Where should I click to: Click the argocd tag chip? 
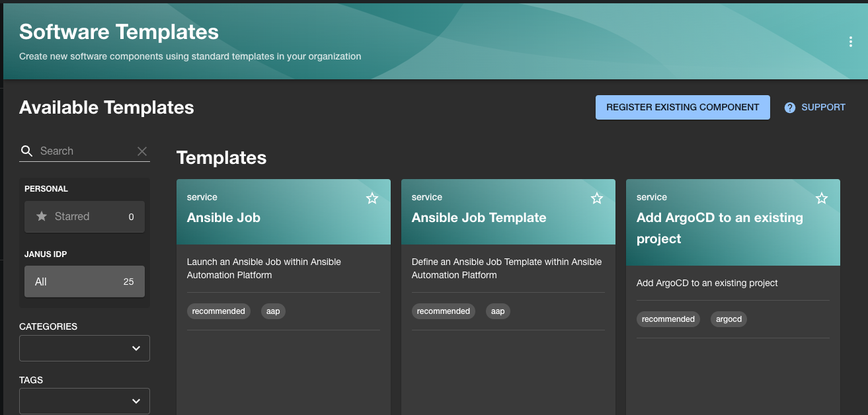tap(729, 319)
